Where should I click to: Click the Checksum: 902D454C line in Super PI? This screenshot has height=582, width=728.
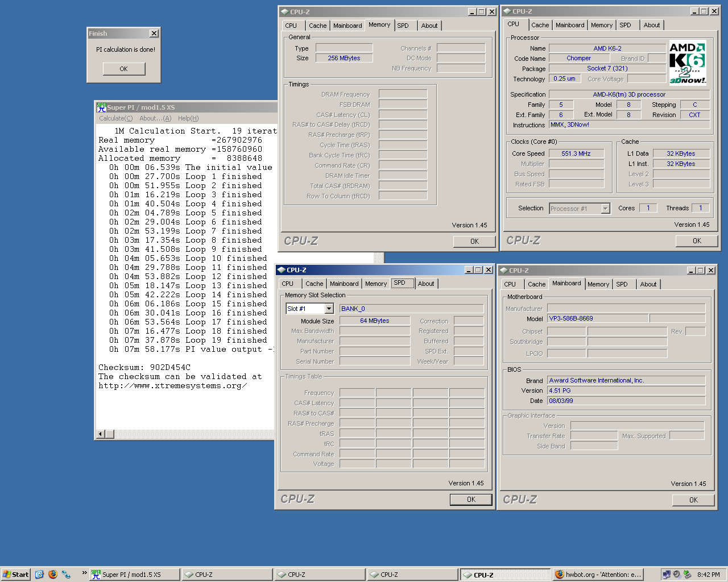[144, 367]
